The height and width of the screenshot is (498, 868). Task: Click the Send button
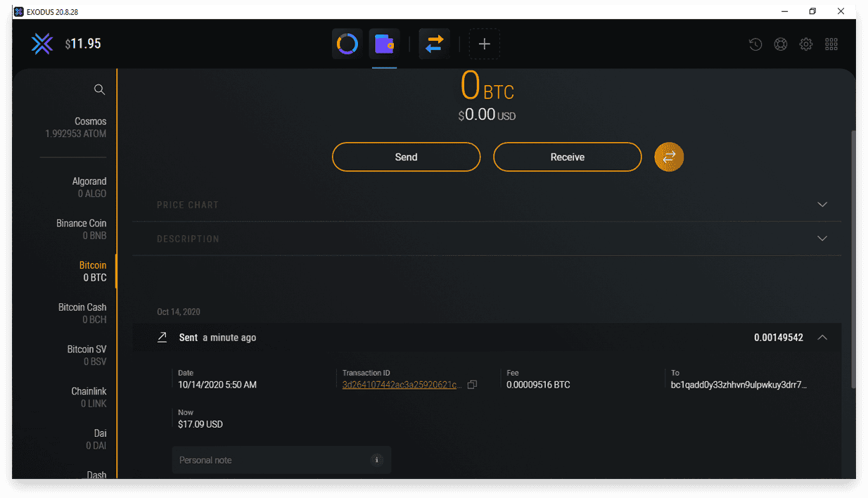406,157
